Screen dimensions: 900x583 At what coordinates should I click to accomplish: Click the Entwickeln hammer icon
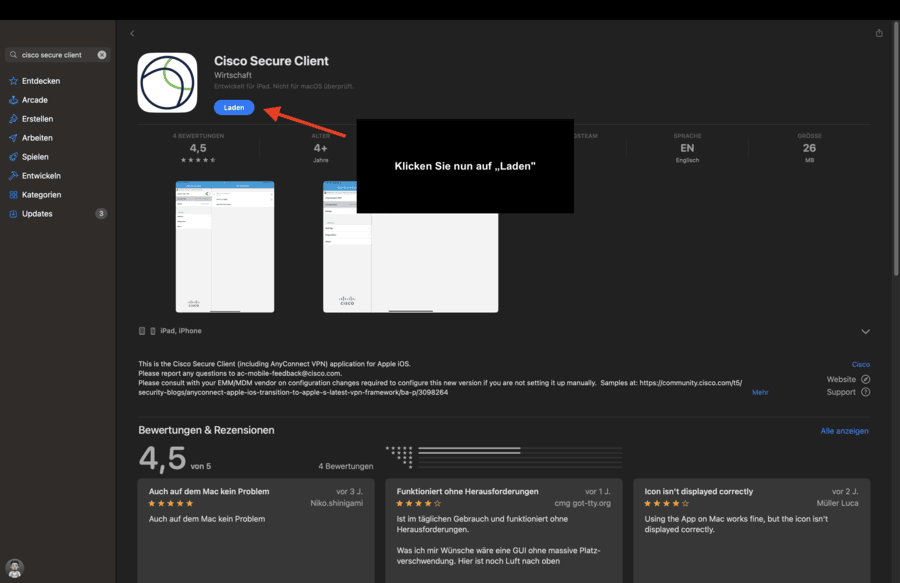tap(13, 176)
